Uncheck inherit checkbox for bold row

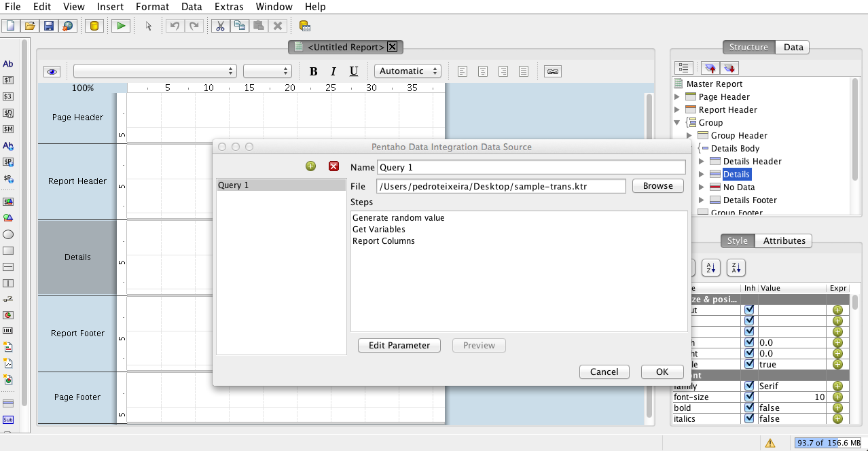pos(749,408)
